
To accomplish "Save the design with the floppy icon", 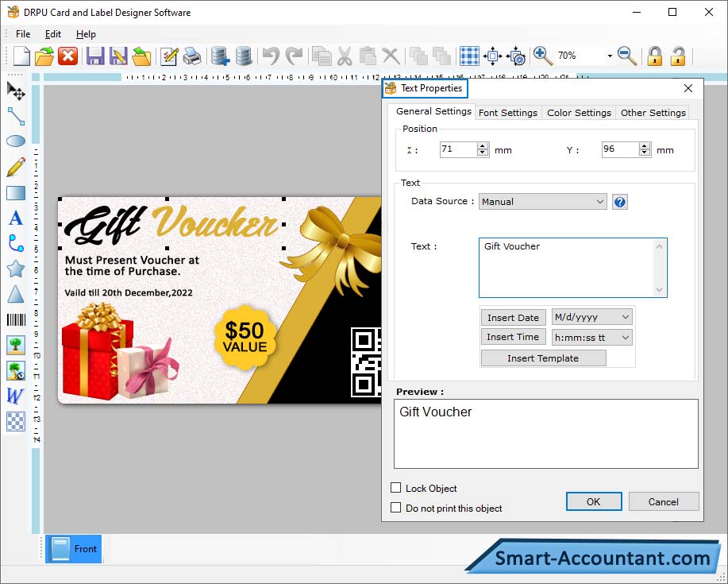I will point(95,56).
